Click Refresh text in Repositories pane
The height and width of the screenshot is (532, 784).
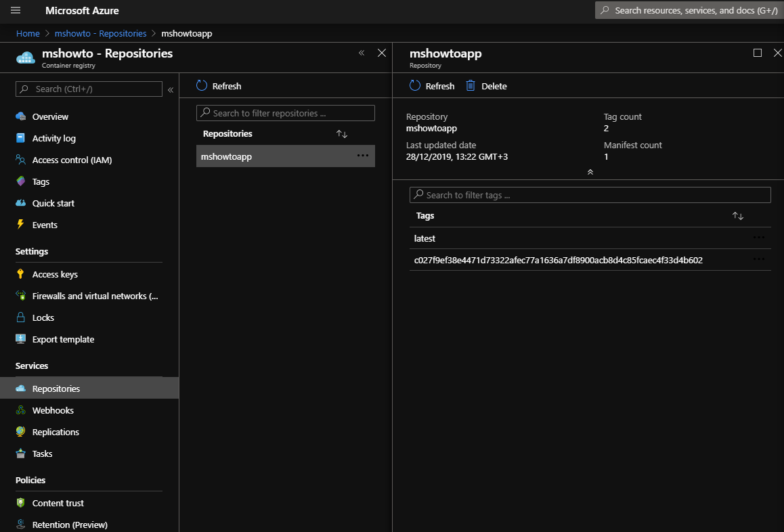[227, 86]
